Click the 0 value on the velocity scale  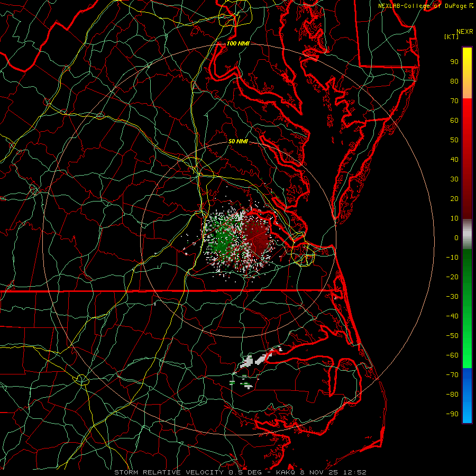coord(456,238)
